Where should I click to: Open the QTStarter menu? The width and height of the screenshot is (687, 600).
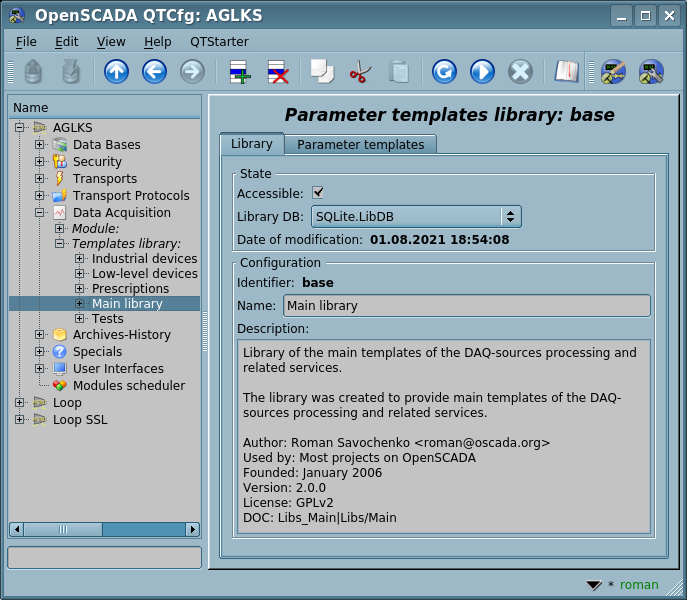point(219,42)
